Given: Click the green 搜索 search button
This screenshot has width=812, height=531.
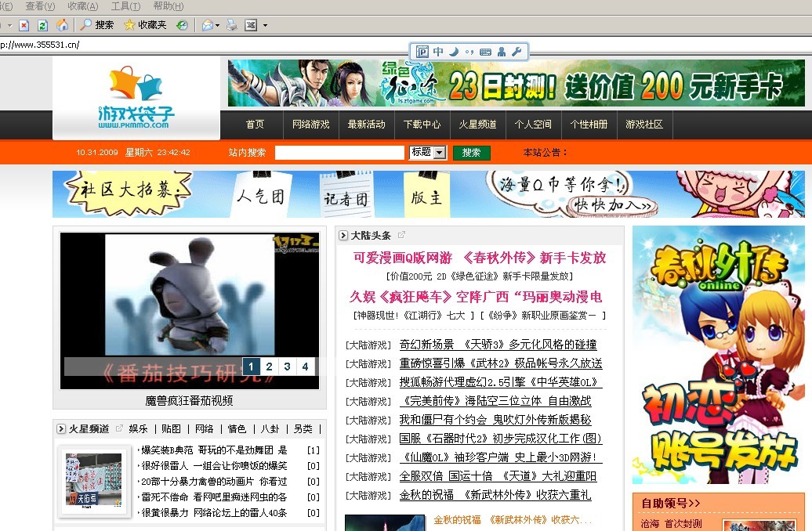Looking at the screenshot, I should pyautogui.click(x=471, y=153).
